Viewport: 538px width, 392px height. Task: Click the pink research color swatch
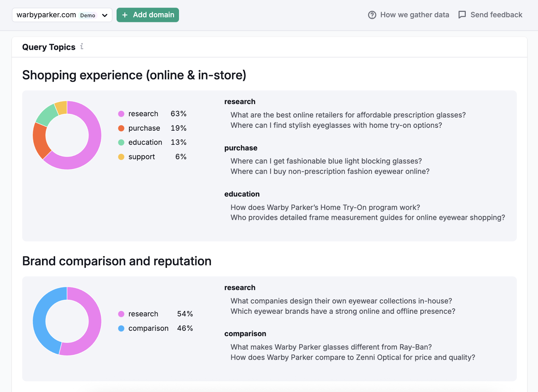(x=121, y=114)
